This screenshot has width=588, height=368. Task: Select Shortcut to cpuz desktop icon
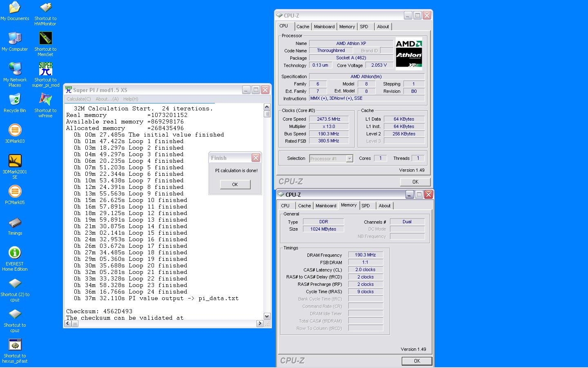pyautogui.click(x=15, y=320)
